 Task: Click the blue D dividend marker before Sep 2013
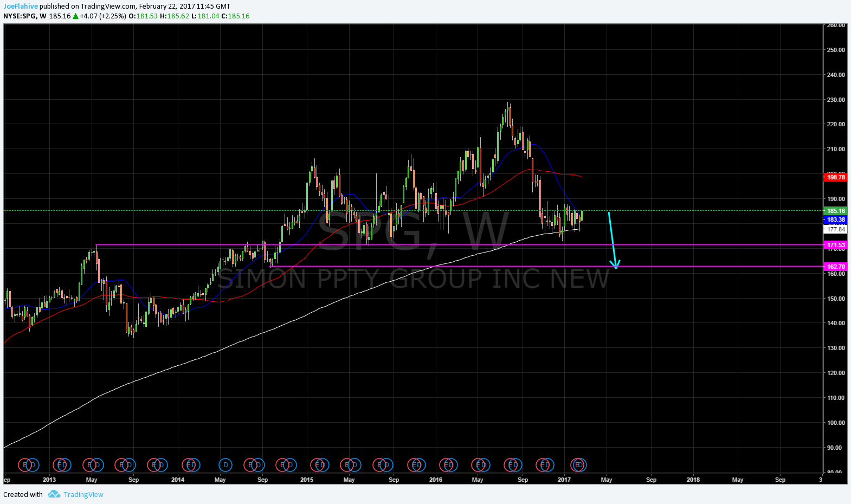click(x=129, y=465)
